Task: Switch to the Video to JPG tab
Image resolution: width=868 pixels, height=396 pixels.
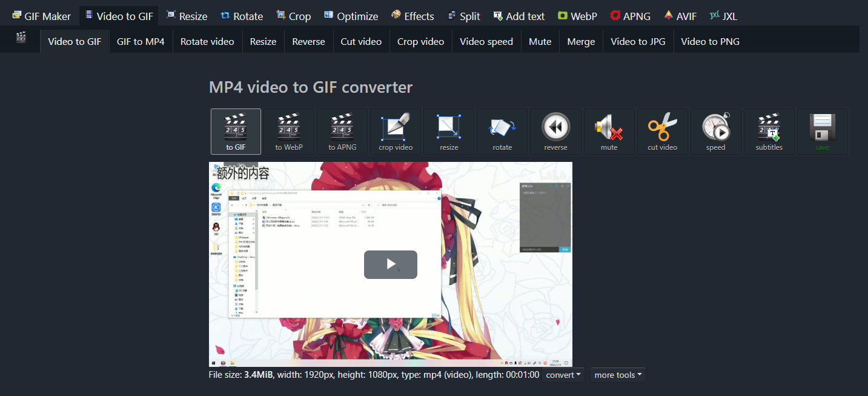Action: 638,41
